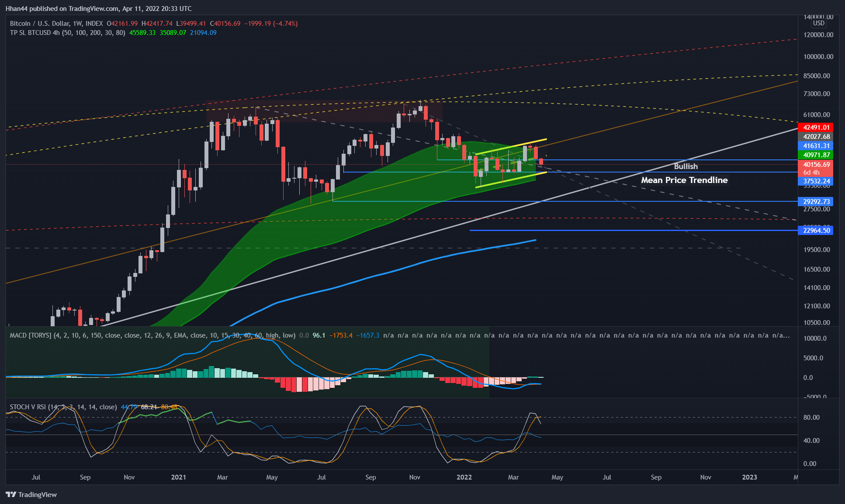Click the 85000.00 price axis tick
This screenshot has height=504, width=845.
pos(817,76)
